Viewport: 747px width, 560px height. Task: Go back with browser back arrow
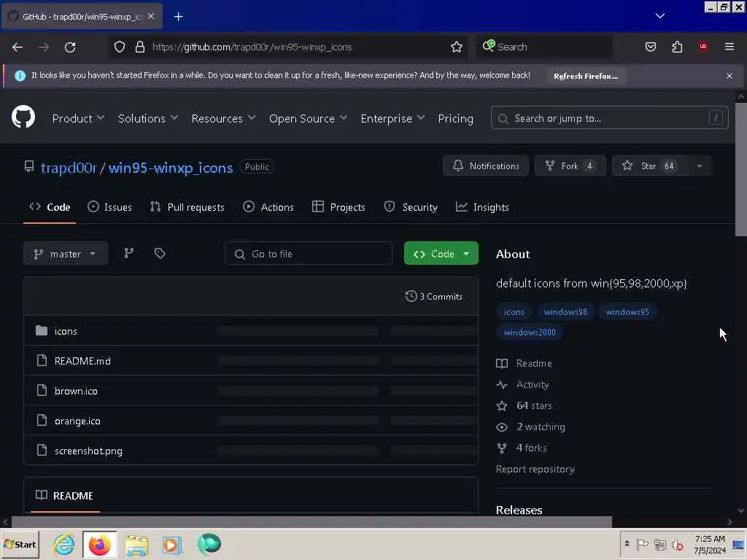(18, 47)
